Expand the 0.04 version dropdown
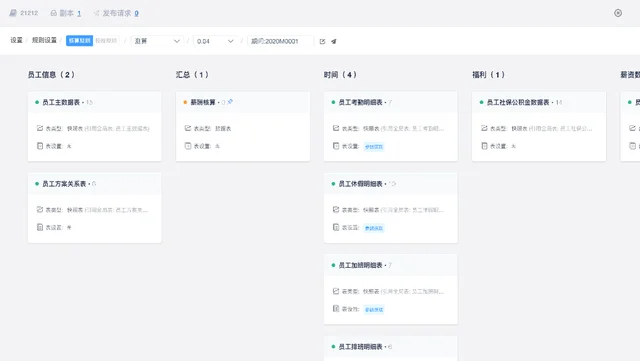 coord(215,41)
